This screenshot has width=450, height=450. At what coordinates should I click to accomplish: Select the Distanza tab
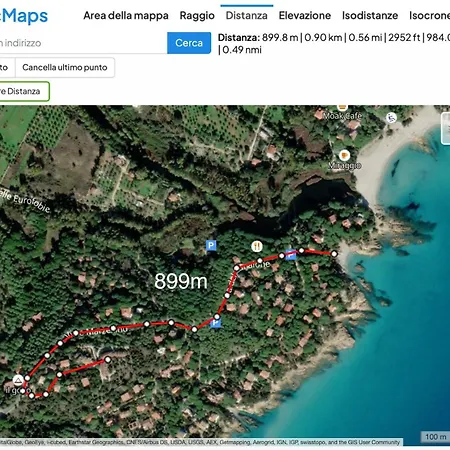(x=247, y=16)
